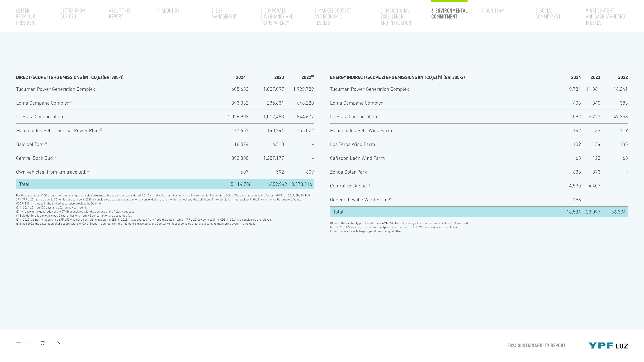Click La Plata Cogeneration Scope 2 value 49,358

[620, 117]
